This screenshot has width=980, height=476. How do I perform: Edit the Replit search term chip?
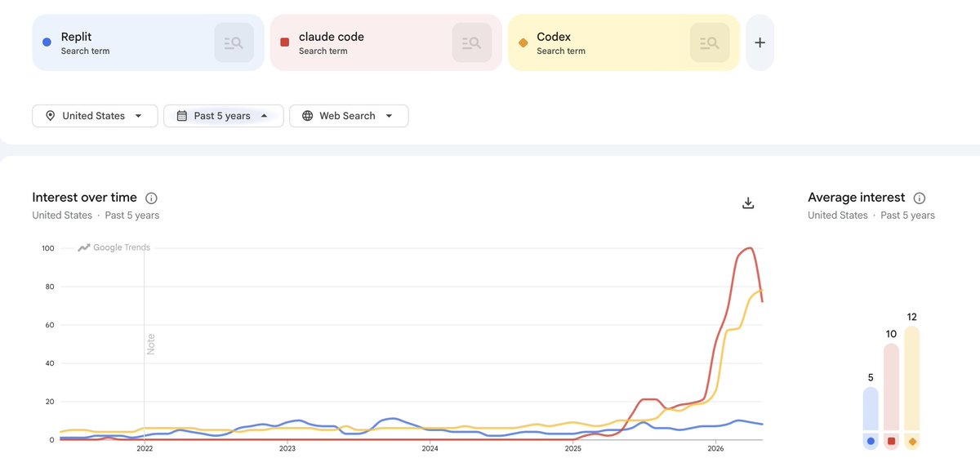tap(148, 42)
